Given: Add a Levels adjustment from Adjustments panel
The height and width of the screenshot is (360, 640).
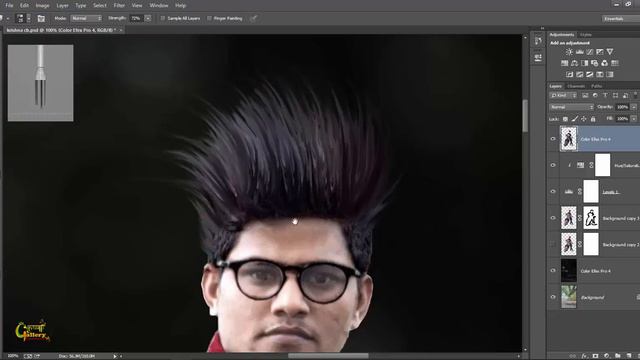Looking at the screenshot, I should tap(580, 52).
